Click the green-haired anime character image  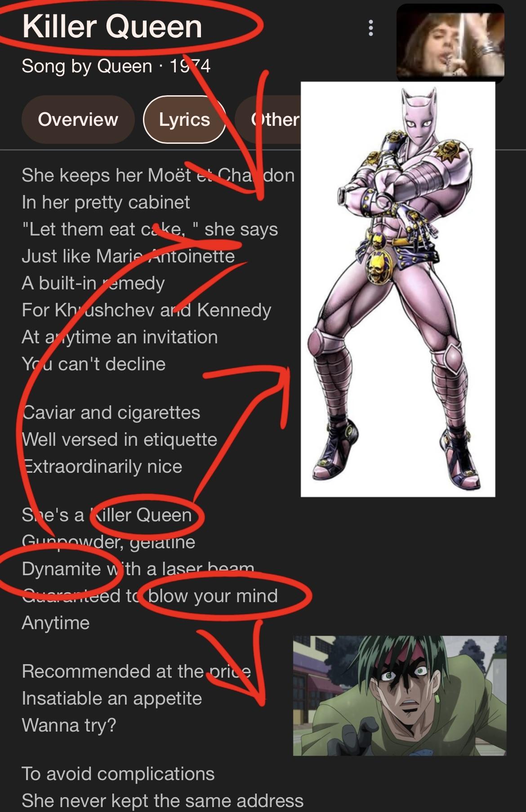(400, 696)
